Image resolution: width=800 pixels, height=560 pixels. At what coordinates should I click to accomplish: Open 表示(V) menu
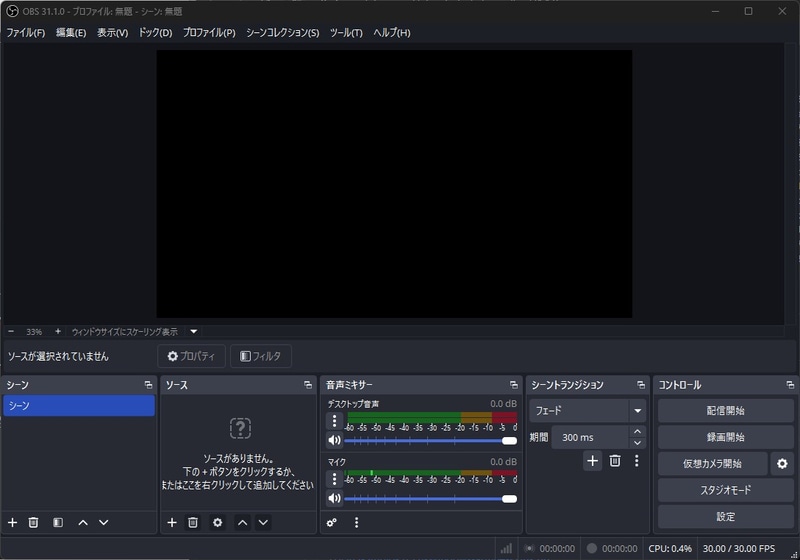113,33
